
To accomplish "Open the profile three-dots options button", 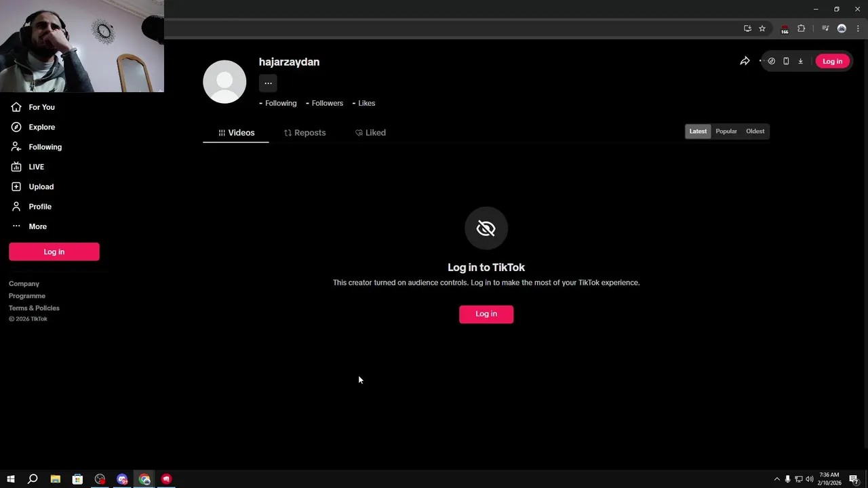I will pos(268,83).
